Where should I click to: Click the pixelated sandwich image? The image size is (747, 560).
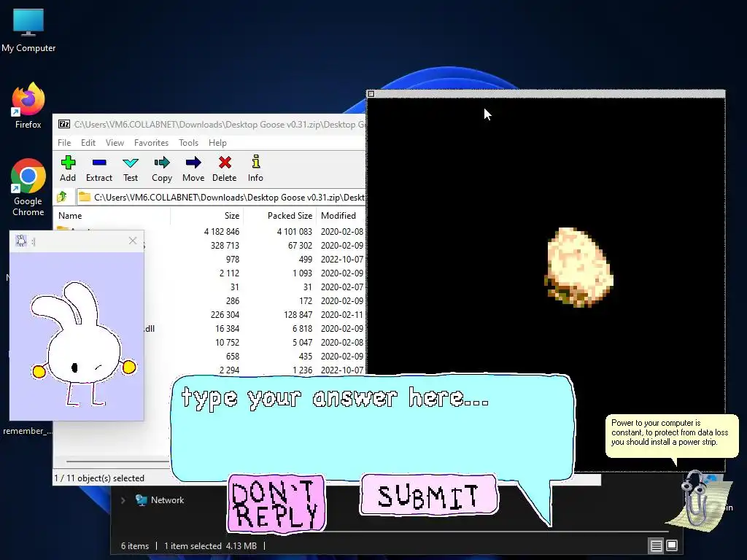(578, 267)
